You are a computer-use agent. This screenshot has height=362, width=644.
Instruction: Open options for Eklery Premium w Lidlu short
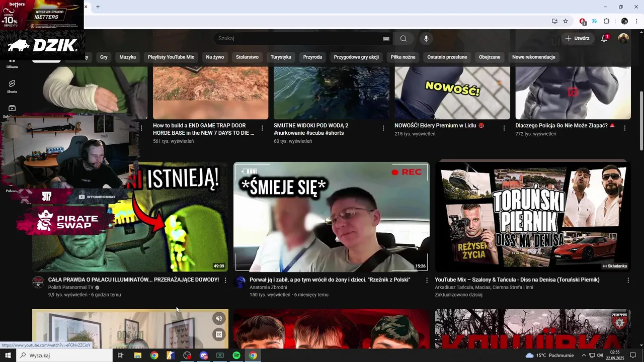point(504,128)
